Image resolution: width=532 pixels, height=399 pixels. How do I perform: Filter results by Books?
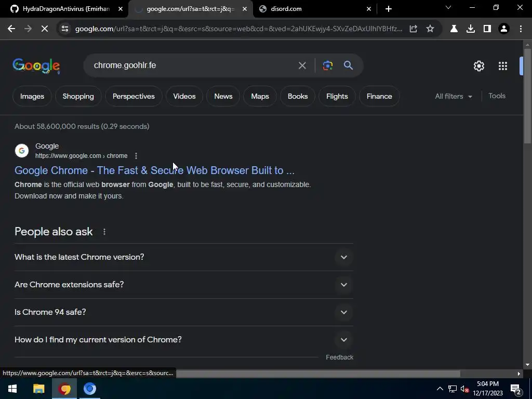(x=298, y=96)
